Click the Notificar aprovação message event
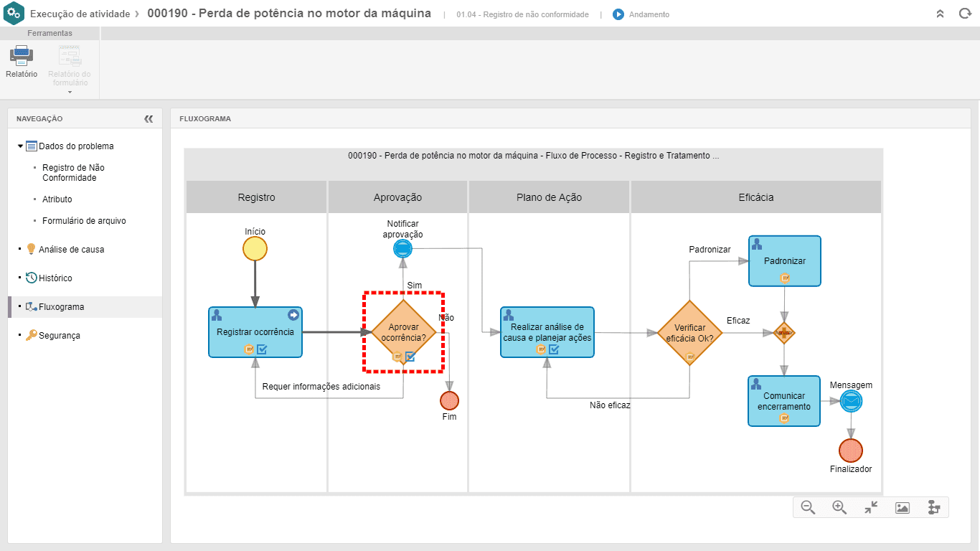Screen dimensions: 980x551 [403, 249]
